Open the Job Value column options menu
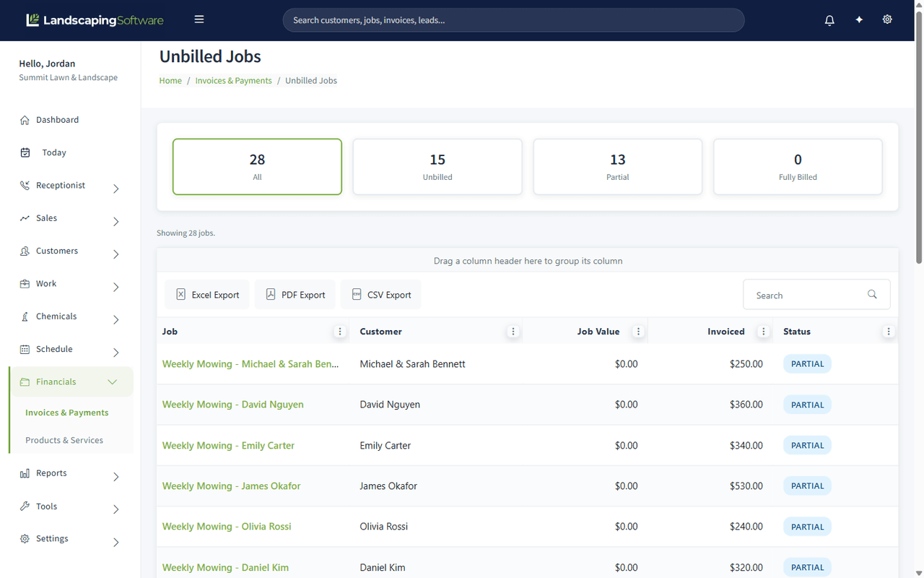The width and height of the screenshot is (924, 578). [638, 332]
